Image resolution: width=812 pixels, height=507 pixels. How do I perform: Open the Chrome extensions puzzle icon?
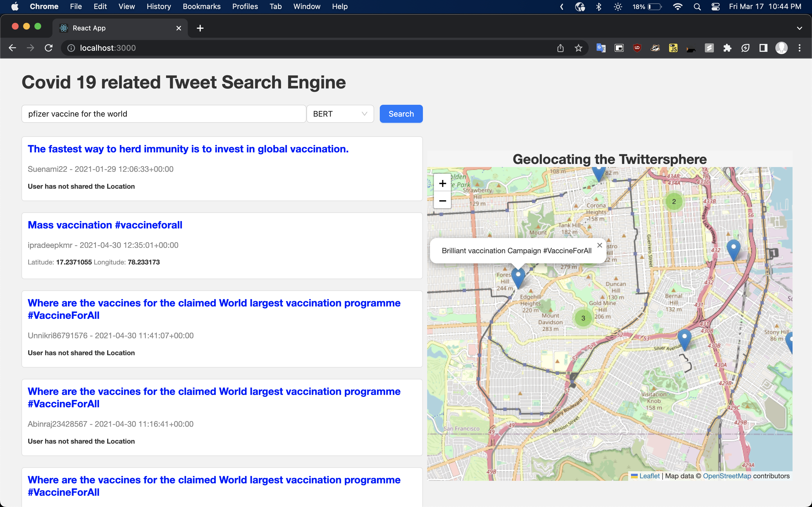727,48
